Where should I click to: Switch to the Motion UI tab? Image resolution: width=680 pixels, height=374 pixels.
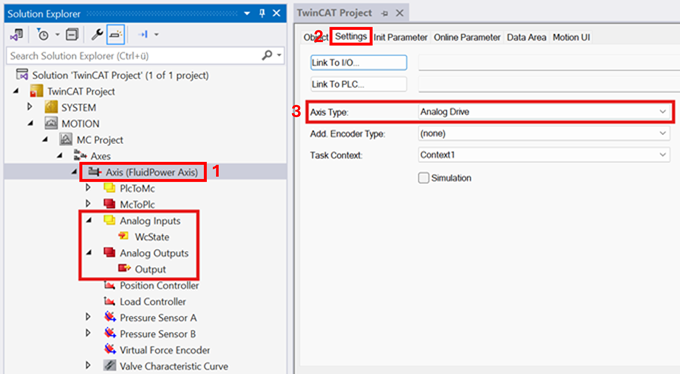pyautogui.click(x=571, y=37)
